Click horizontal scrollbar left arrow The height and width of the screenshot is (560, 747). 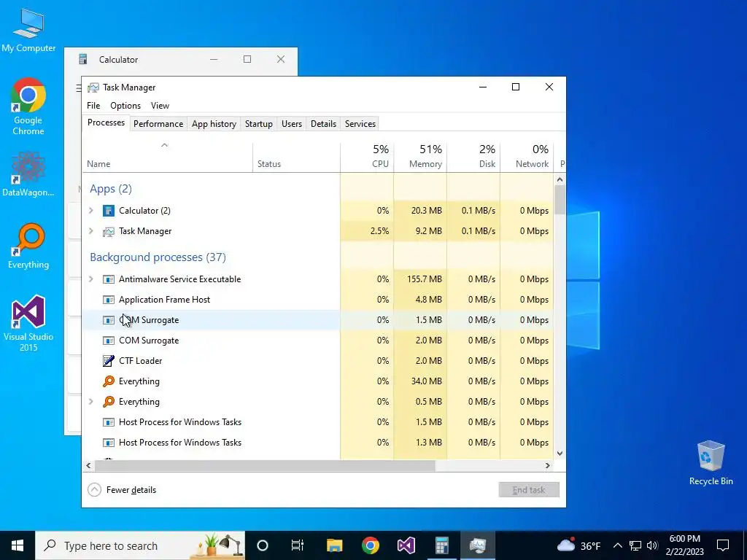(x=88, y=465)
